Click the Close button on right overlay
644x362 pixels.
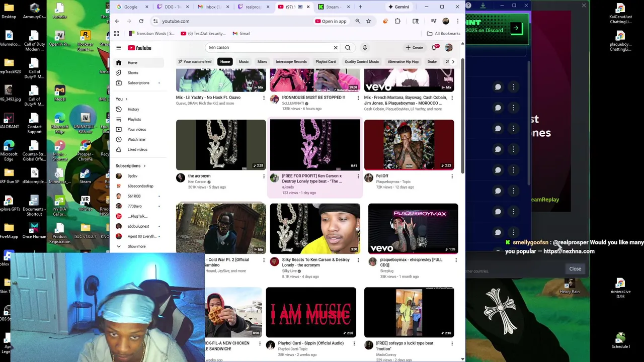[575, 269]
